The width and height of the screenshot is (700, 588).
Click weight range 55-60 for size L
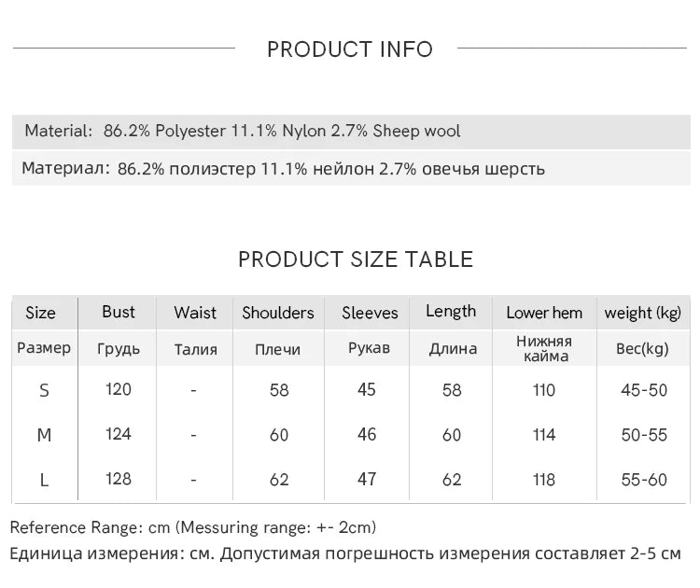644,480
